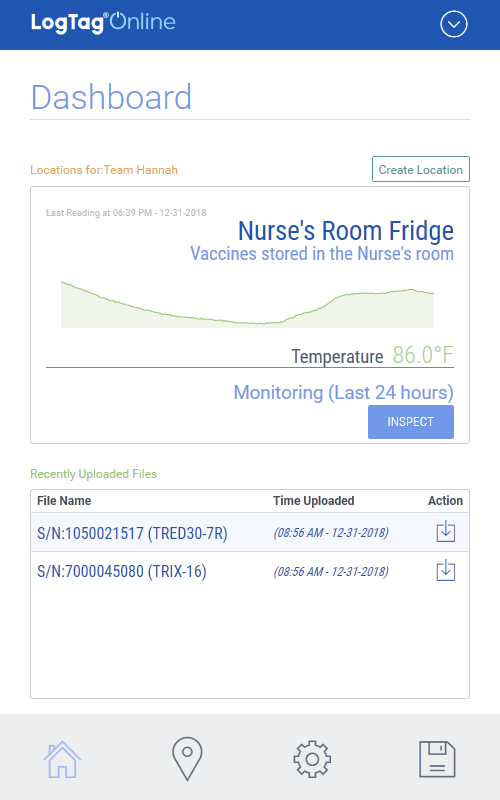Open the settings gear icon

(x=312, y=759)
